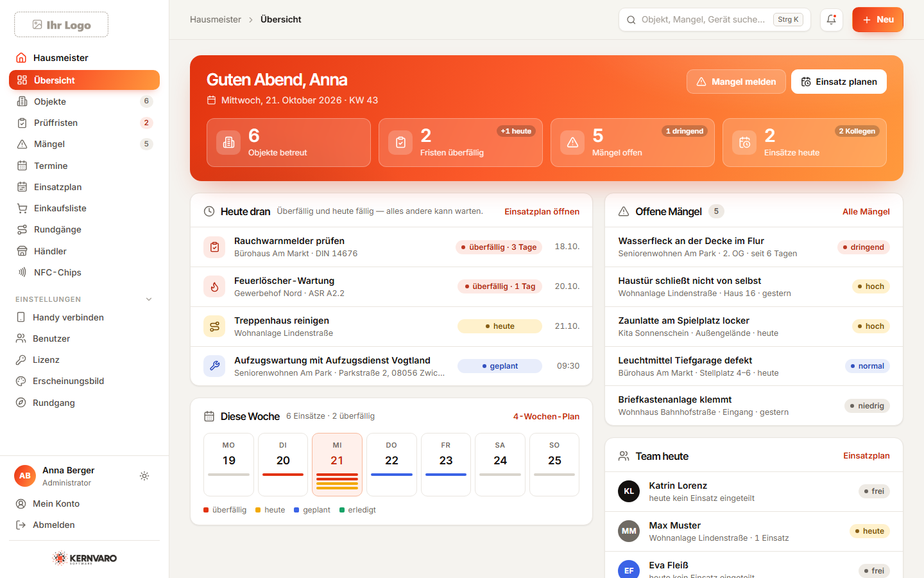
Task: Select Mittwoch 21 in the week calendar
Action: tap(338, 464)
